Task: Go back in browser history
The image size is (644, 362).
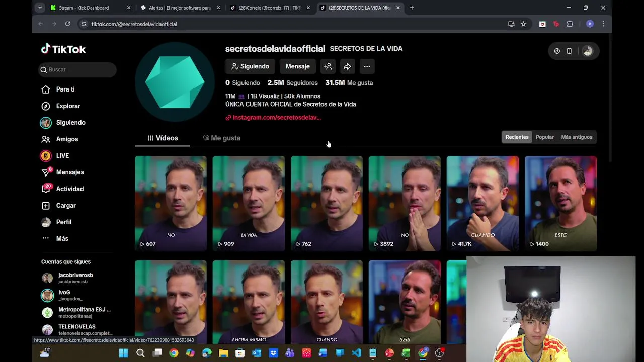Action: point(41,24)
